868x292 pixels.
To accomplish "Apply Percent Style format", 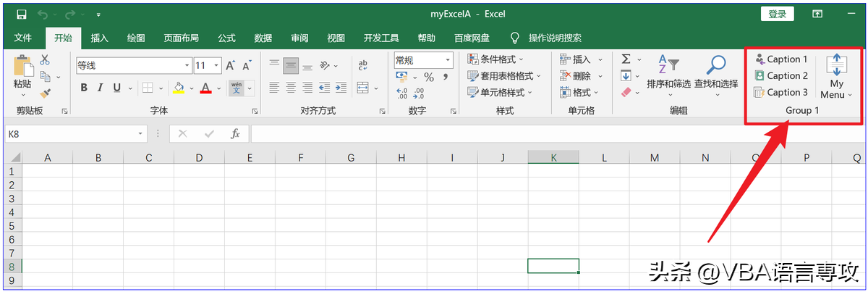I will 429,77.
